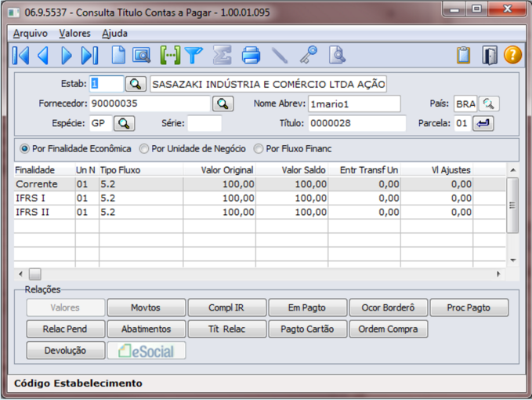Select the Corrente row
This screenshot has width=532, height=400.
260,184
